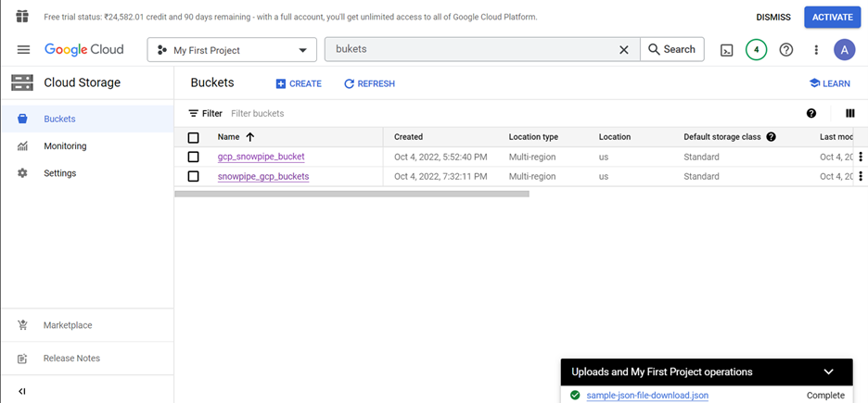This screenshot has width=868, height=403.
Task: Open the snowpipe_gcp_buckets bucket link
Action: (263, 176)
